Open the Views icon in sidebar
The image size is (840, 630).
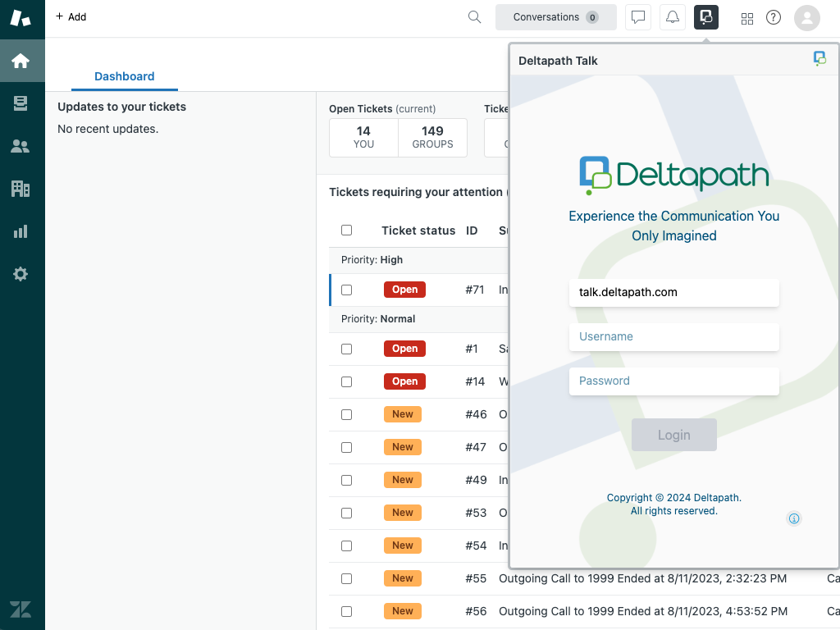[x=21, y=103]
